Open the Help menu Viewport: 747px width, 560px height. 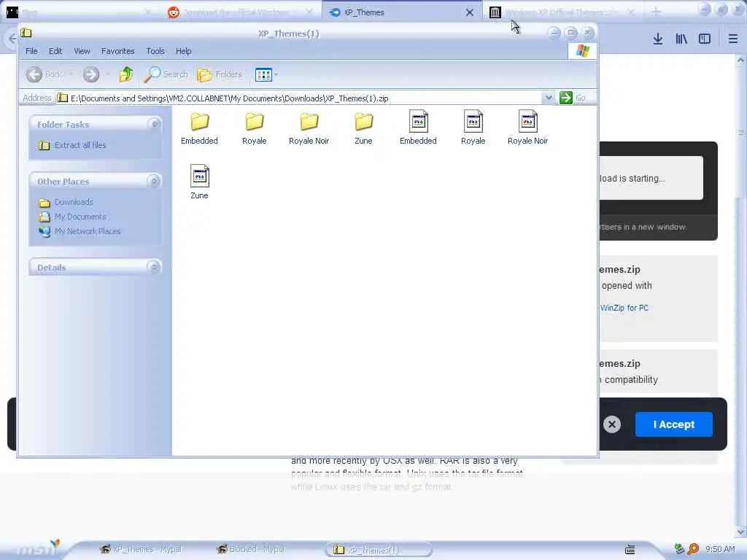pos(183,51)
